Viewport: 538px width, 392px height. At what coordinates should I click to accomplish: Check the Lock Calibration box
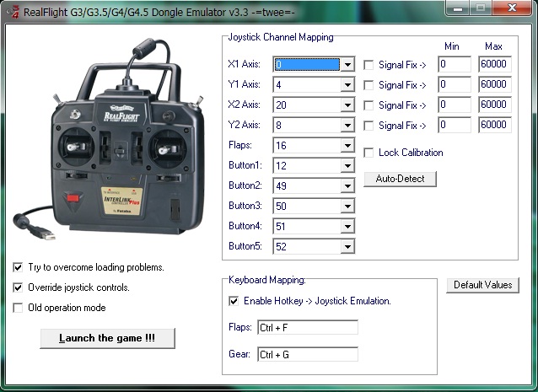369,153
